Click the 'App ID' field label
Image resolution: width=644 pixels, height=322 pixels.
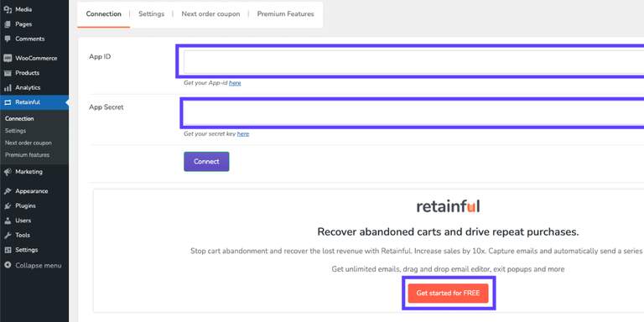pyautogui.click(x=100, y=57)
